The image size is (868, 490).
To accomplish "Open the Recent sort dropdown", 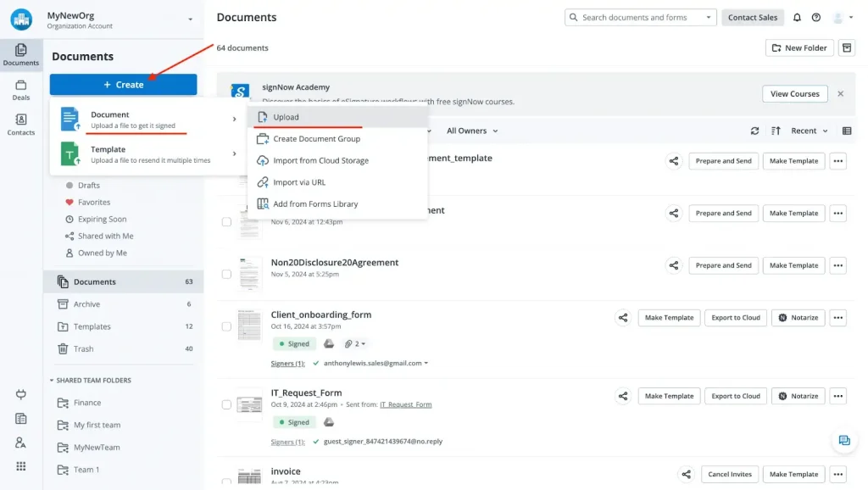I will tap(808, 131).
